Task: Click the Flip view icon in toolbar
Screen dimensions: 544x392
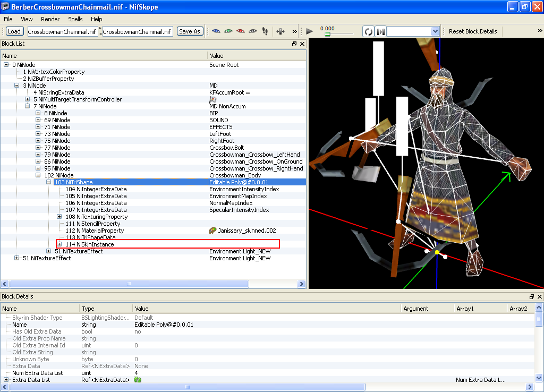Action: [280, 31]
